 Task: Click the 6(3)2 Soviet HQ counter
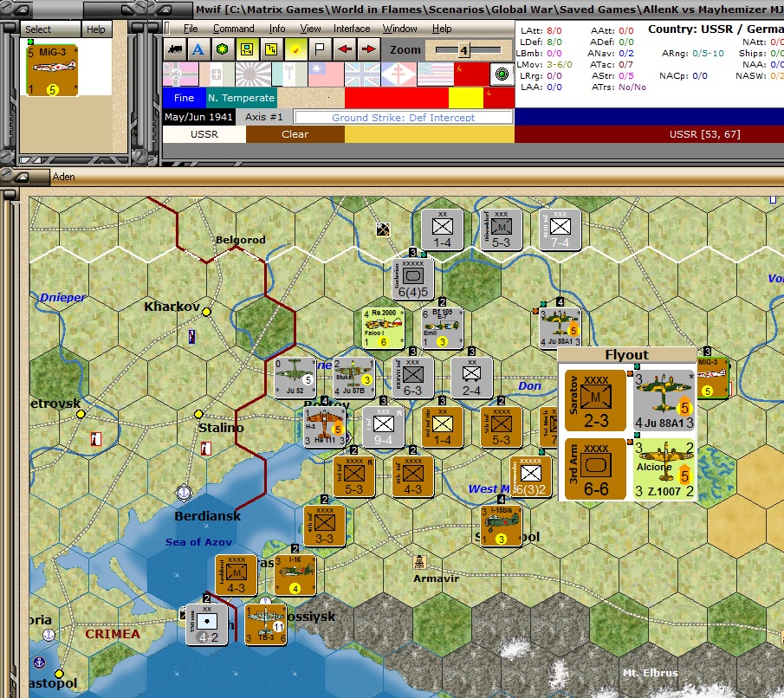click(530, 476)
